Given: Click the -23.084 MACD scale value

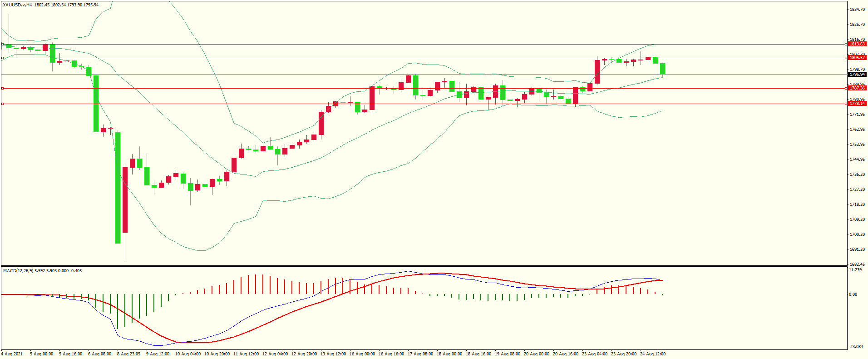Looking at the screenshot, I should (856, 347).
